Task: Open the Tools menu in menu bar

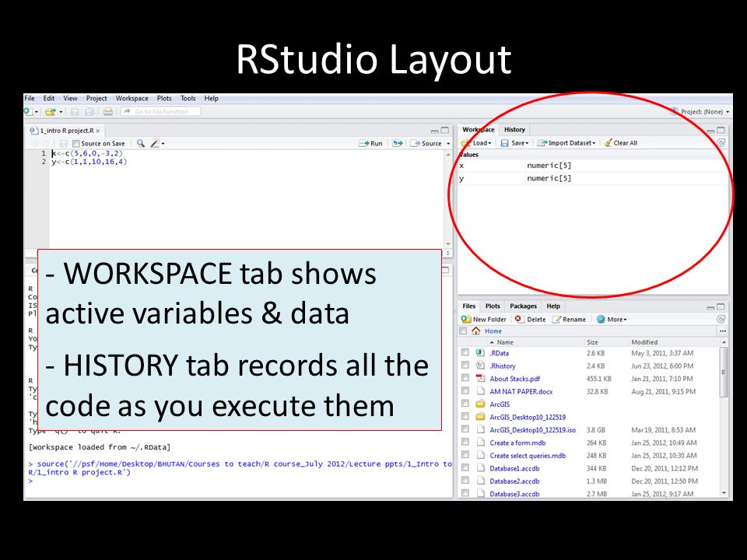Action: 188,99
